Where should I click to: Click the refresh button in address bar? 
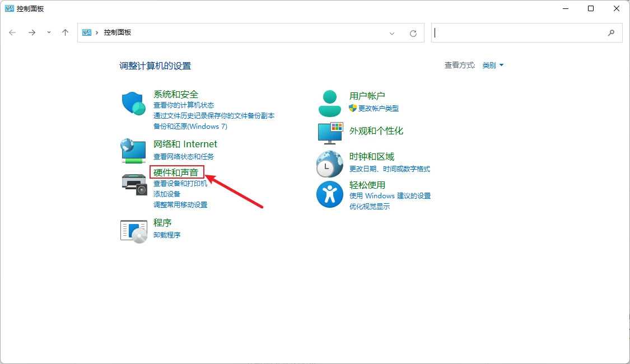413,34
